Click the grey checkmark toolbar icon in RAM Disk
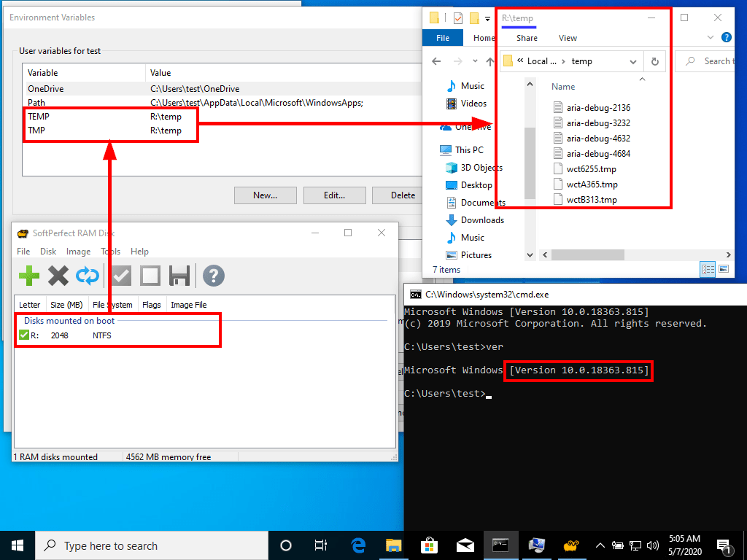This screenshot has height=560, width=747. point(122,276)
